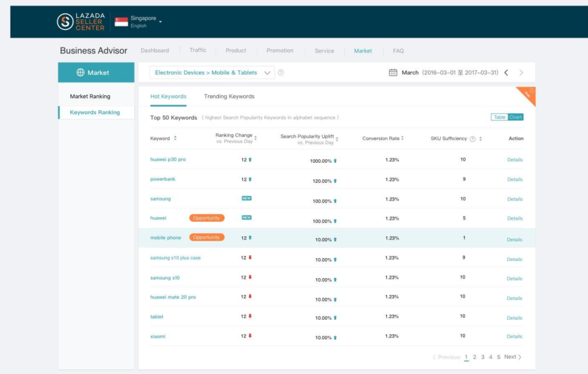View Details for samsung row

(x=515, y=199)
